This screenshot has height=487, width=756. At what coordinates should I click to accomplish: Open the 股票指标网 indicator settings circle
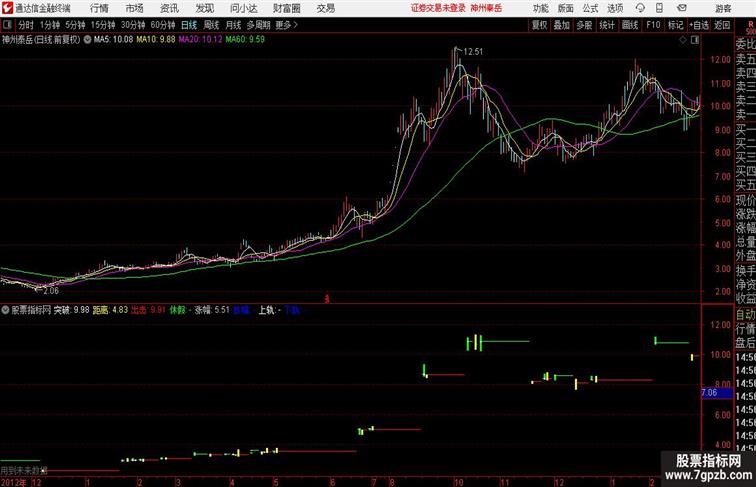click(5, 310)
